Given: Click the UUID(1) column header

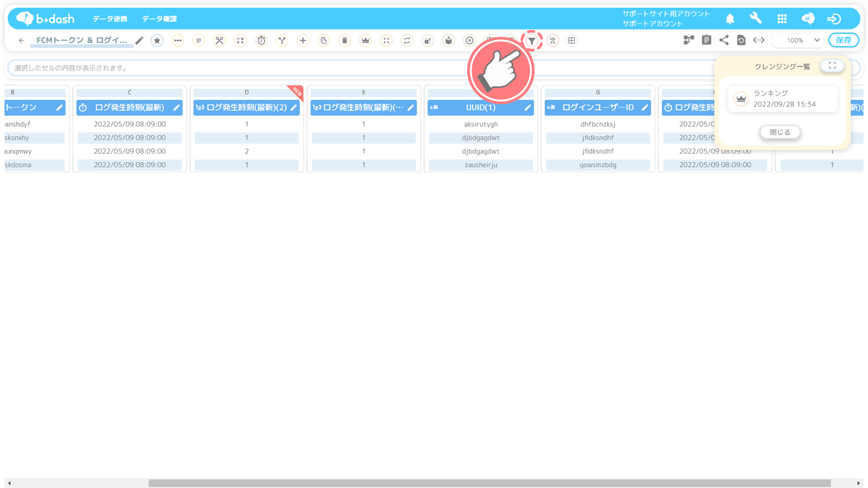Looking at the screenshot, I should [481, 107].
